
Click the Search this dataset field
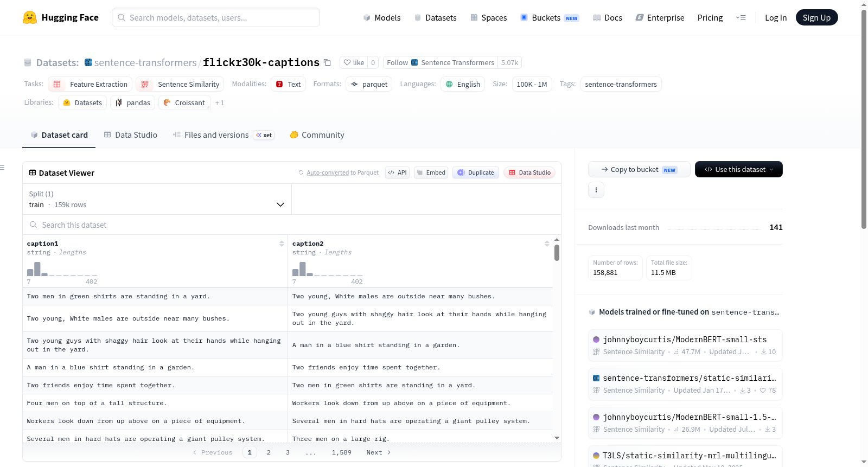(x=292, y=225)
